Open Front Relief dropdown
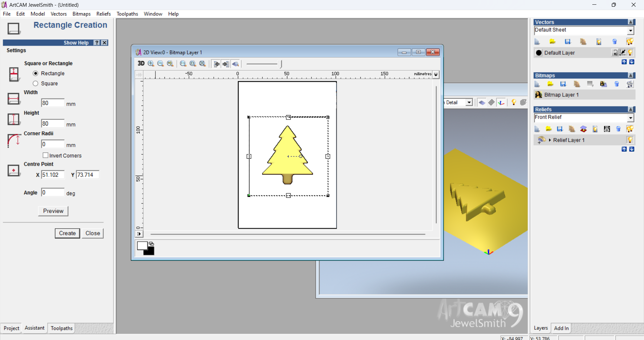This screenshot has width=644, height=340. [631, 118]
